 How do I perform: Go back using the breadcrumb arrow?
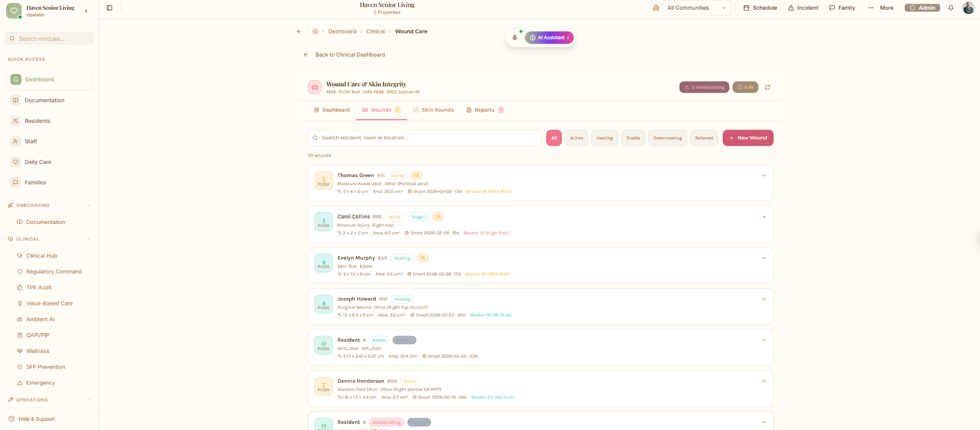click(x=299, y=32)
